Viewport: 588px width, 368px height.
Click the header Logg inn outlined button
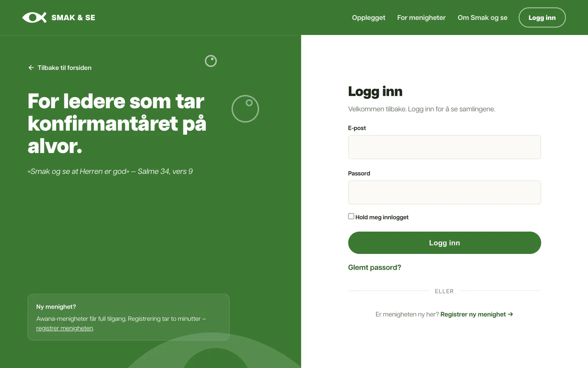point(542,18)
